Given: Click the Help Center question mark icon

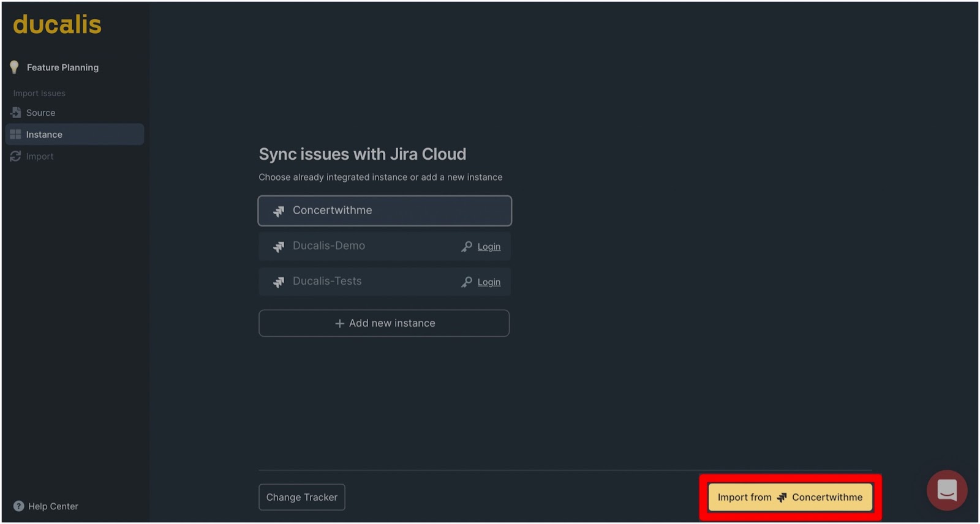Looking at the screenshot, I should coord(19,506).
